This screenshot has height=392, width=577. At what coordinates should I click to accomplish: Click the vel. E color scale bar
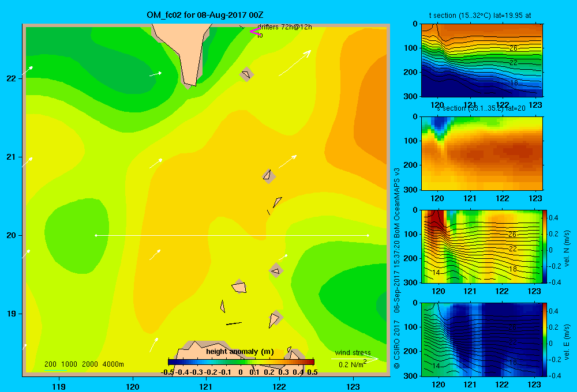click(x=545, y=340)
